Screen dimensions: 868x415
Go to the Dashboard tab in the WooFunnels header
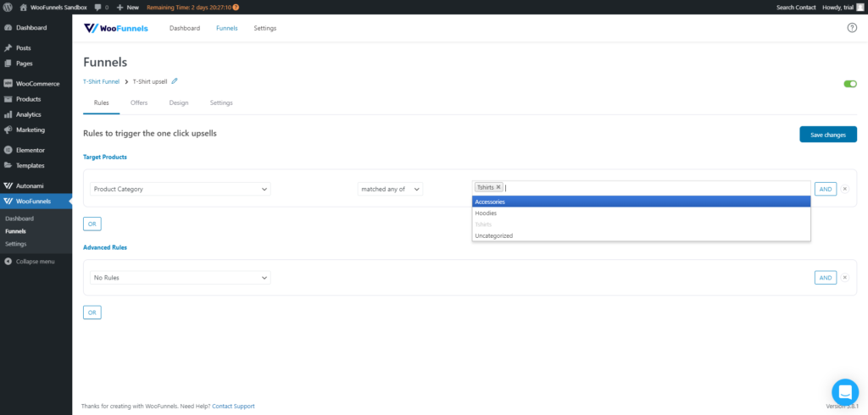[184, 28]
